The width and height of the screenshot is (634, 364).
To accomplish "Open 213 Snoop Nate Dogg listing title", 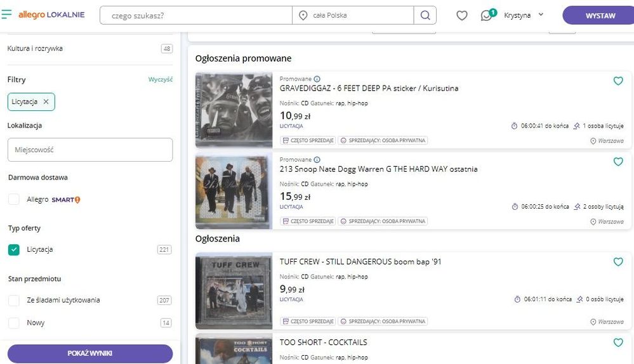I will (x=378, y=169).
